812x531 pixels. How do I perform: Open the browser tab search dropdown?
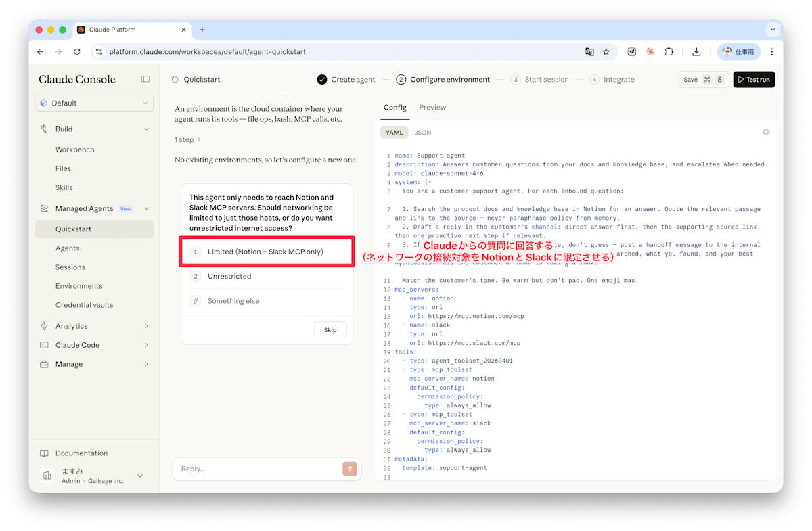773,30
